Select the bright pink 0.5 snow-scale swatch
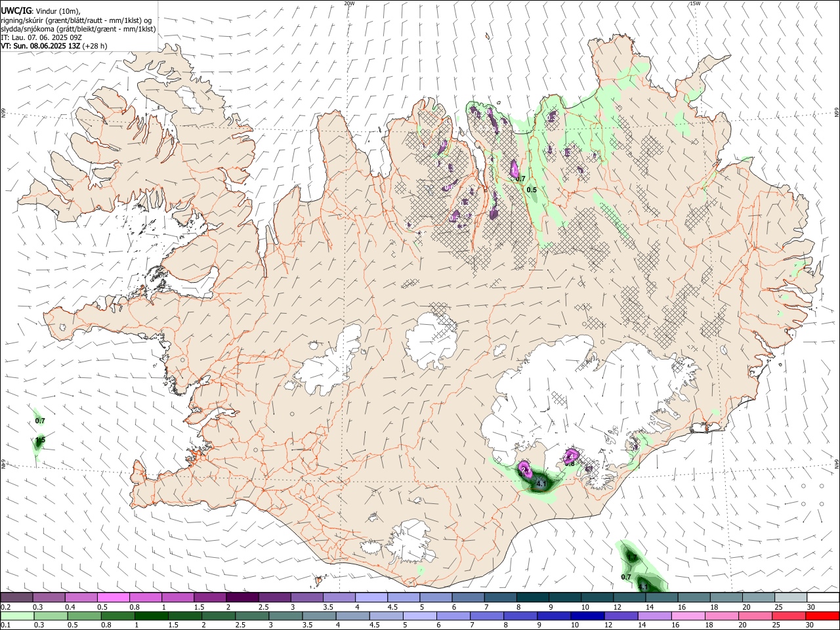Screen dimensions: 840x630 pos(113,598)
